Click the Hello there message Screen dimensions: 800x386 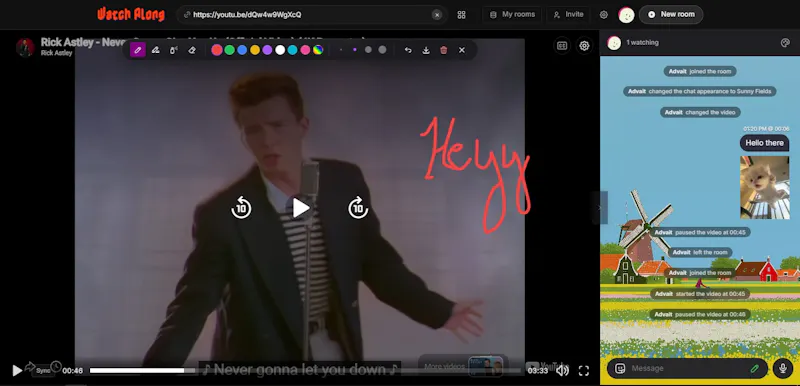[x=764, y=143]
